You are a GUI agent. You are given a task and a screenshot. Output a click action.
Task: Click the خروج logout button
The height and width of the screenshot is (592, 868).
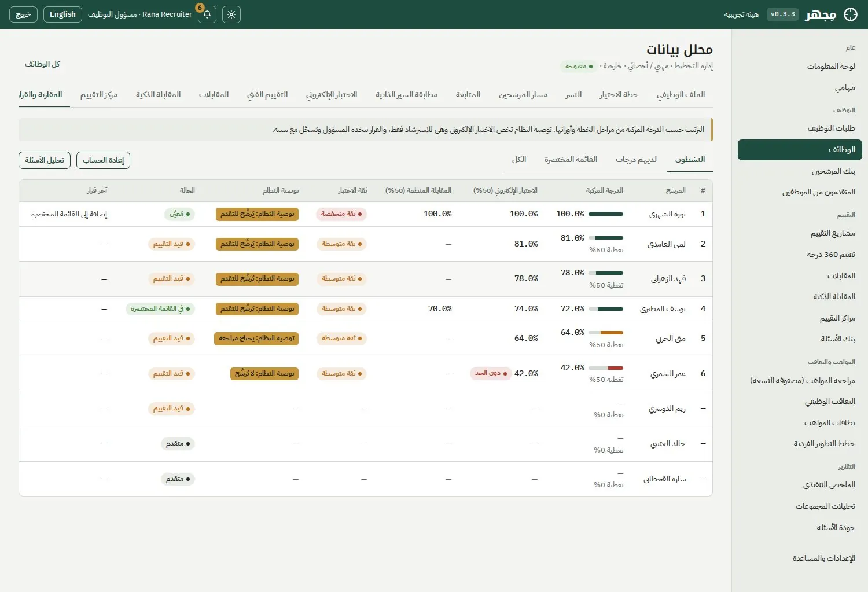point(23,14)
